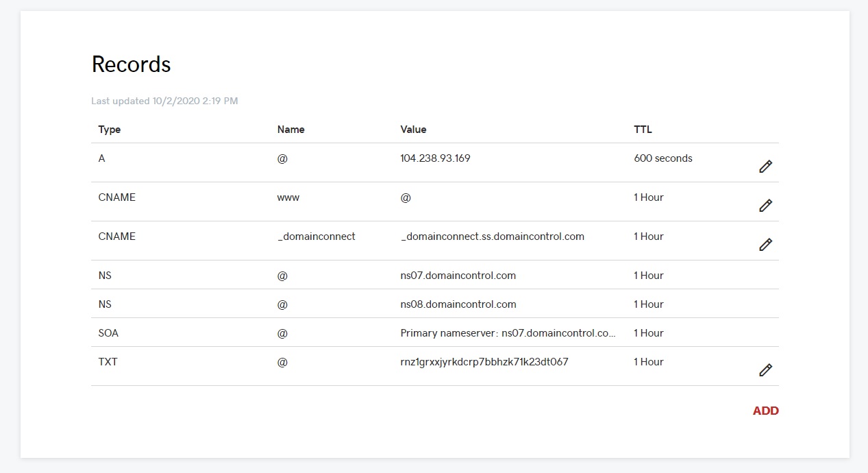Click the 600 seconds TTL value
The width and height of the screenshot is (868, 473).
(662, 158)
